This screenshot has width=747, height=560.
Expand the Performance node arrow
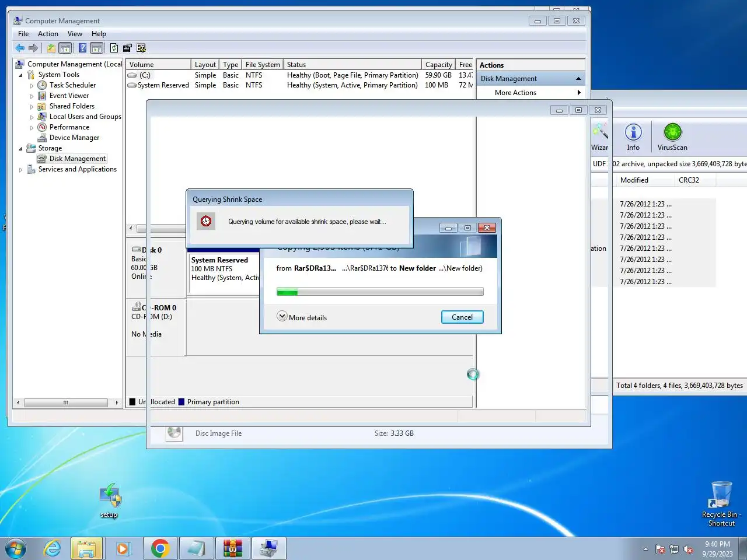tap(32, 128)
